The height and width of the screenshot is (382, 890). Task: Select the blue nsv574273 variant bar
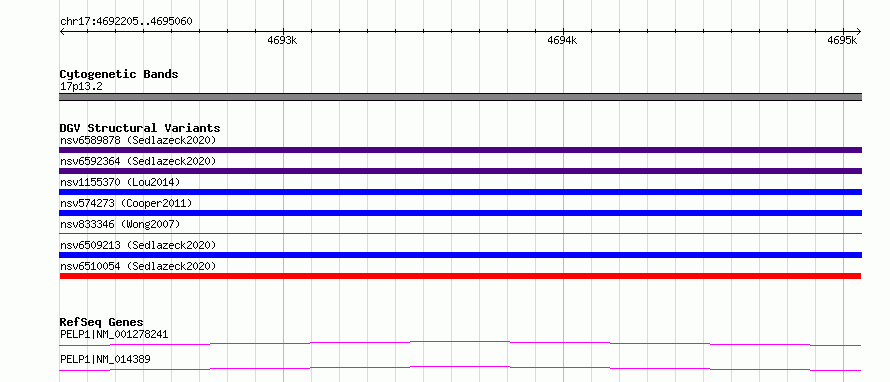point(460,213)
